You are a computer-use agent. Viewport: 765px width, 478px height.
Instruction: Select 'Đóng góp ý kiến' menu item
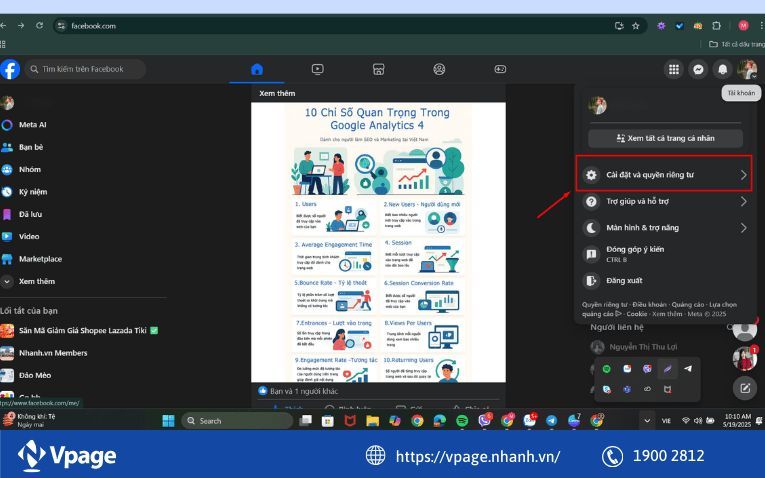click(664, 254)
